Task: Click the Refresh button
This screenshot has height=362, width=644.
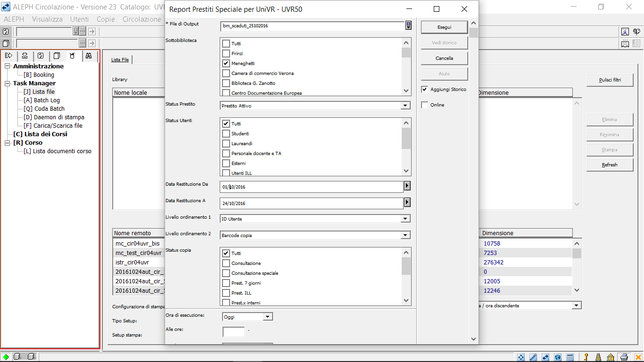Action: (x=610, y=165)
